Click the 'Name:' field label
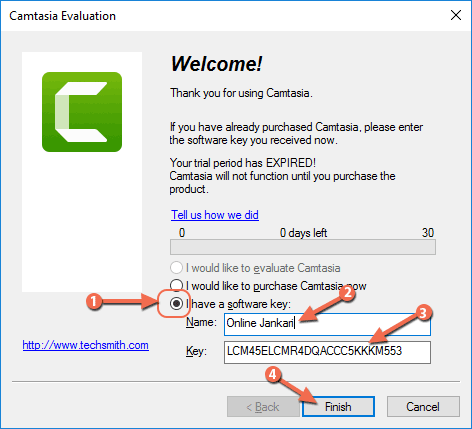Screen dimensions: 472x429 (x=201, y=322)
